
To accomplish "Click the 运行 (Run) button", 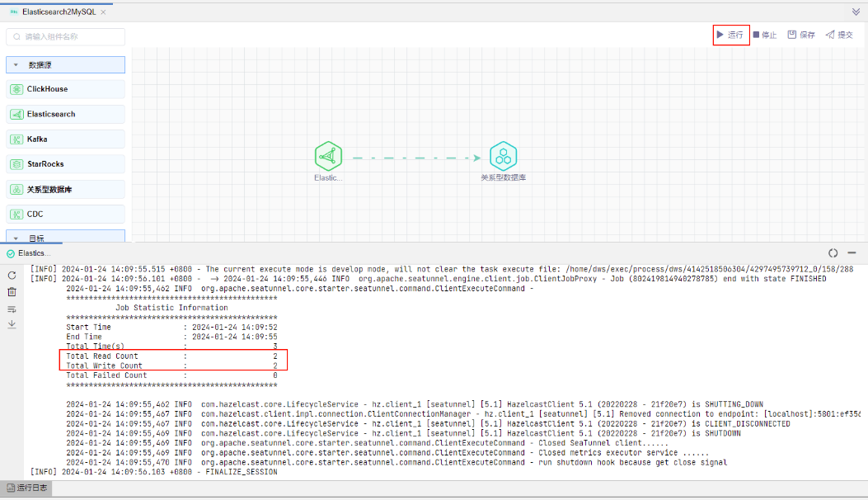I will (730, 35).
